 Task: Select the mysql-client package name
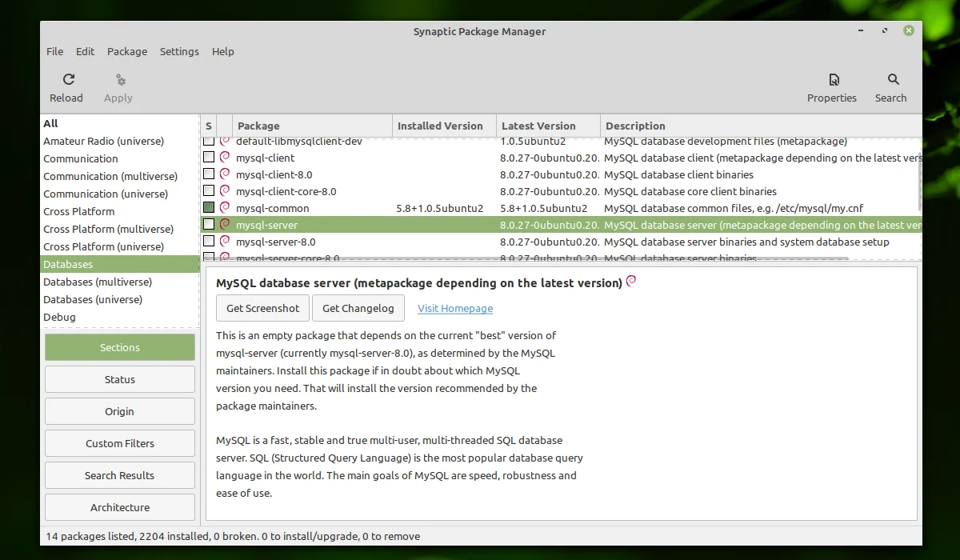265,158
